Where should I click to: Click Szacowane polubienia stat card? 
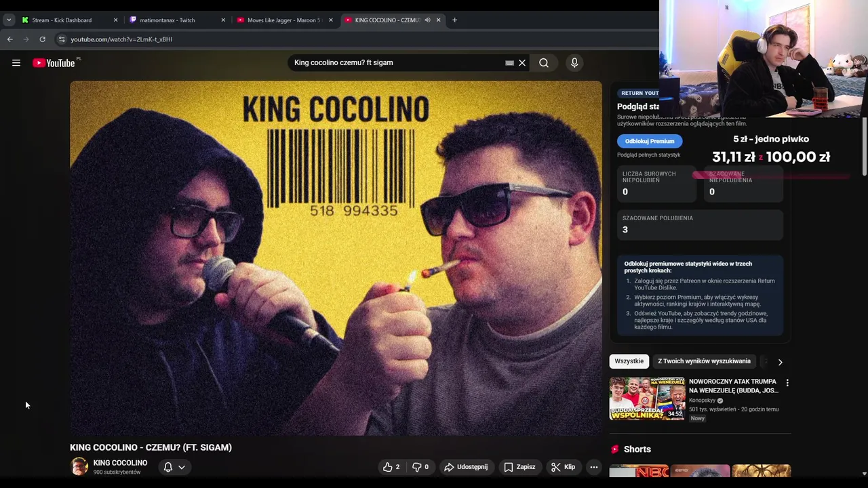pos(700,224)
